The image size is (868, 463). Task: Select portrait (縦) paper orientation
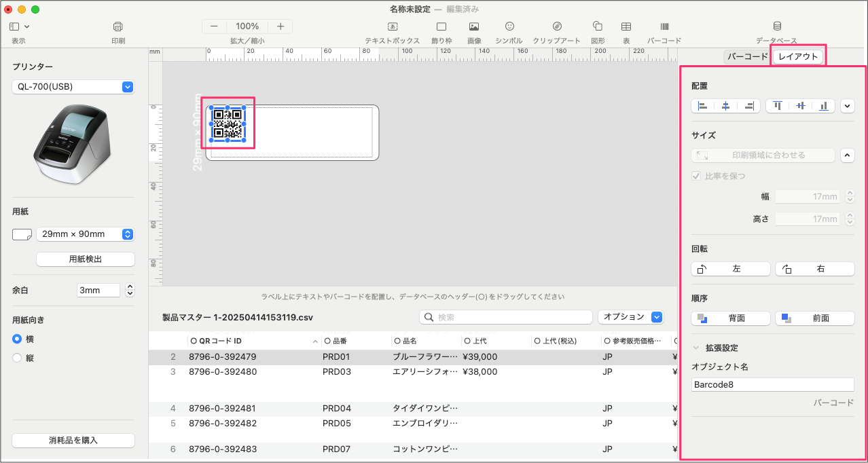[x=17, y=358]
